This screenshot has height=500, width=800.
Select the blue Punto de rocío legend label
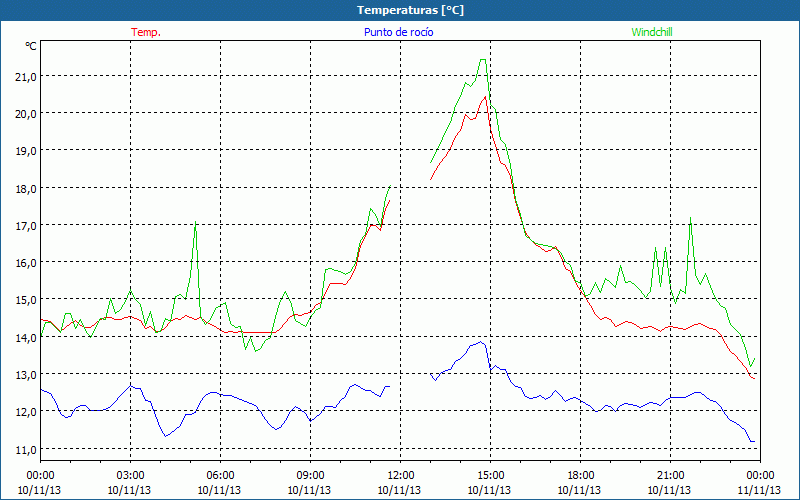[398, 32]
